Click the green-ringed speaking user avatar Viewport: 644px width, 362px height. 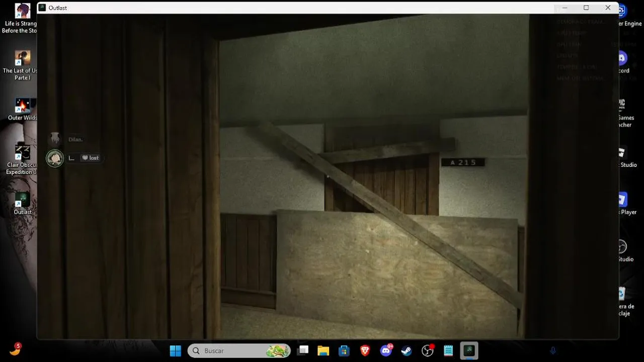[55, 158]
